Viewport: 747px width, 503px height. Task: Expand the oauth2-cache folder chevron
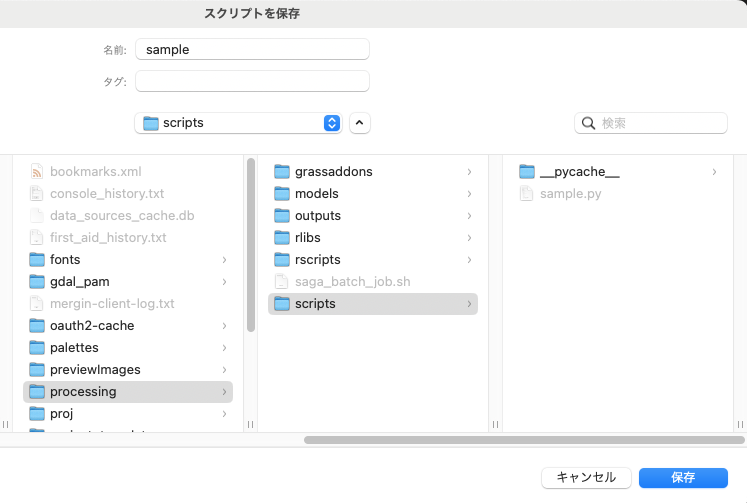point(224,326)
